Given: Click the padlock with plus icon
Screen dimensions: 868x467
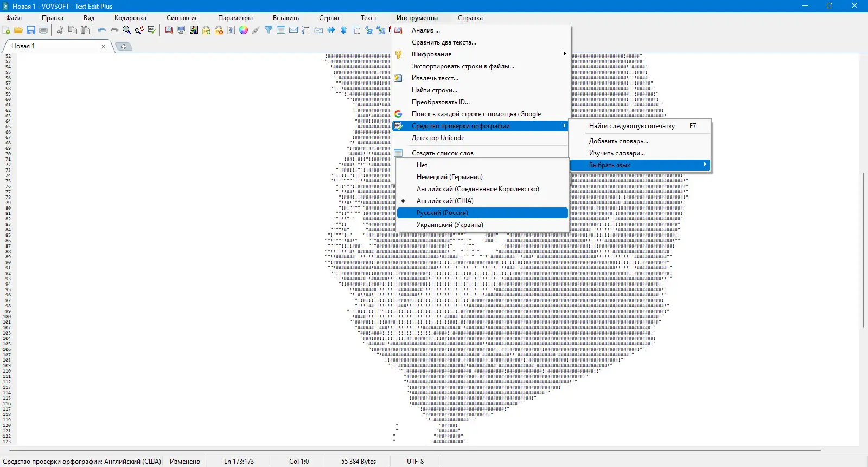Looking at the screenshot, I should tap(206, 30).
